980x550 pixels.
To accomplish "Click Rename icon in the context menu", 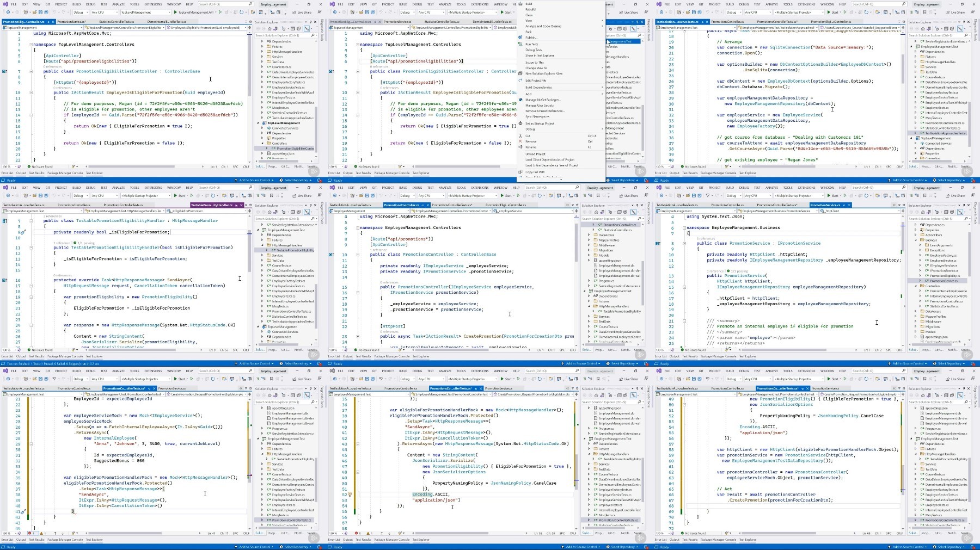I will pyautogui.click(x=520, y=147).
